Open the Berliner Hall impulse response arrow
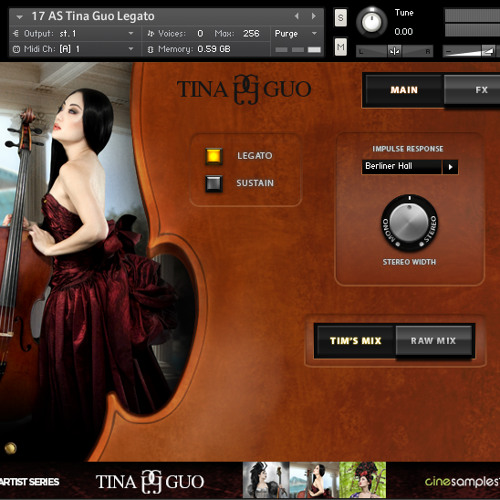 [x=450, y=167]
